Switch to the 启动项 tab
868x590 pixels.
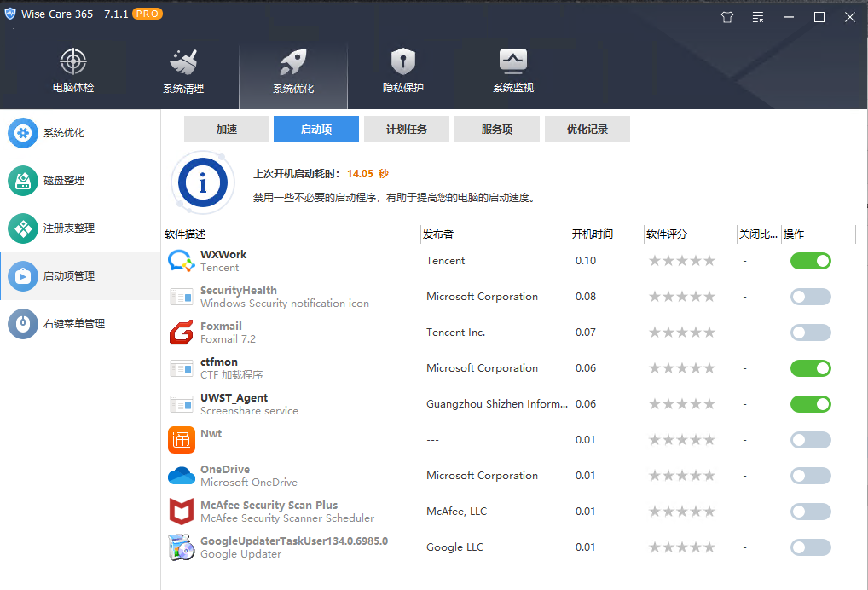click(x=316, y=129)
